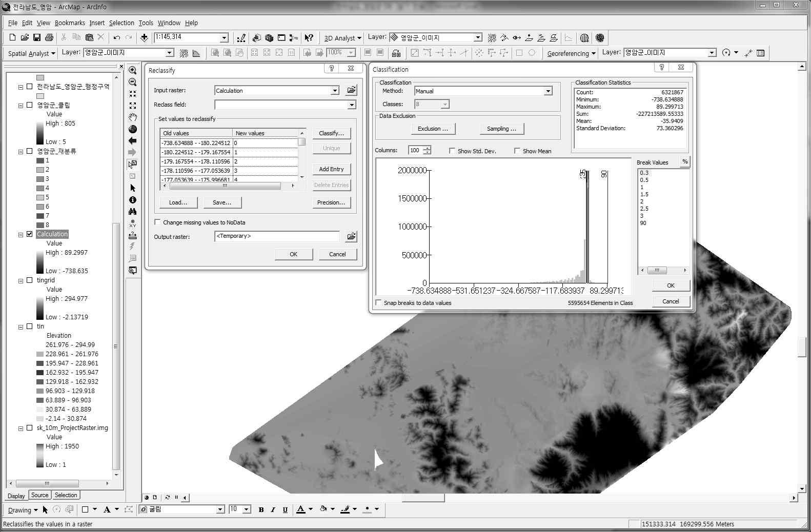Expand the Input raster combo box
The height and width of the screenshot is (532, 811).
[x=335, y=91]
